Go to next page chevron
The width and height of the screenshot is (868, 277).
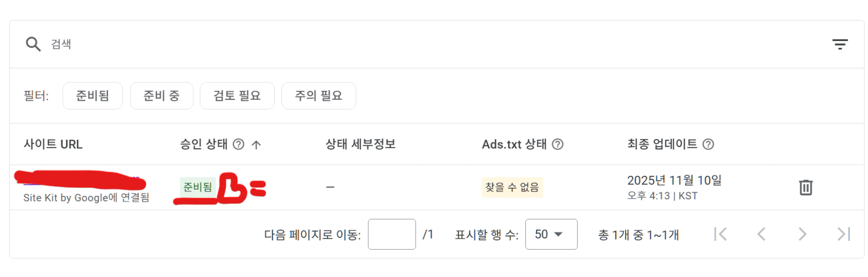tap(802, 234)
